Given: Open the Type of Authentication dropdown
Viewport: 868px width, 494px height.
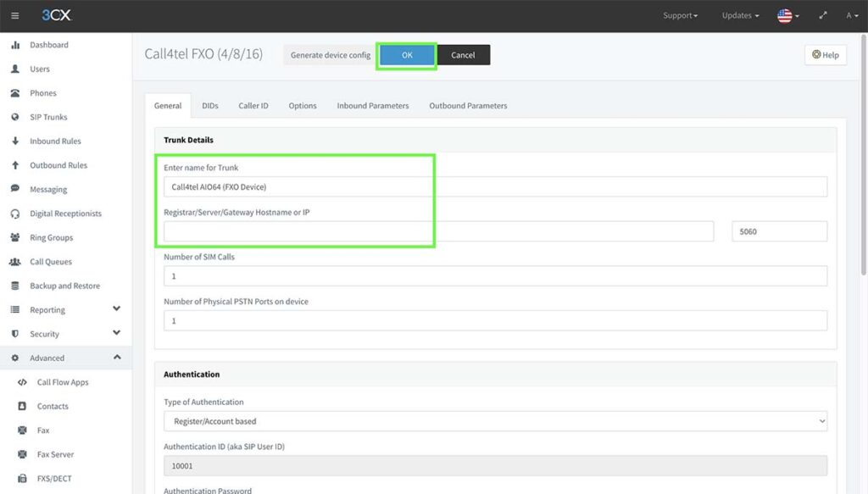Looking at the screenshot, I should pyautogui.click(x=494, y=421).
